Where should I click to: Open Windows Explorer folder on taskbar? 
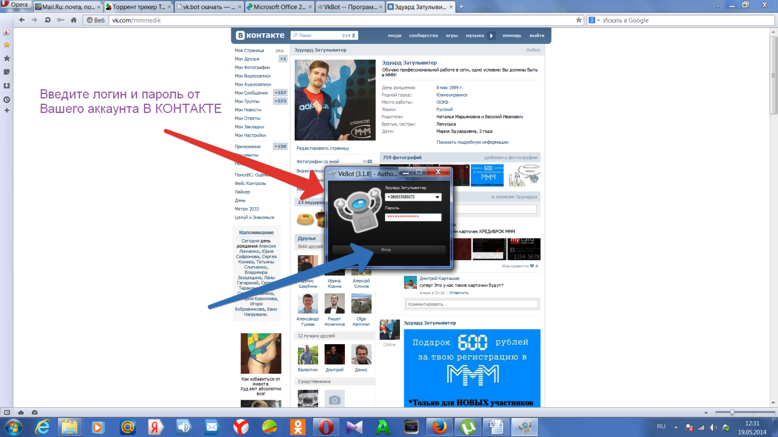click(x=69, y=427)
